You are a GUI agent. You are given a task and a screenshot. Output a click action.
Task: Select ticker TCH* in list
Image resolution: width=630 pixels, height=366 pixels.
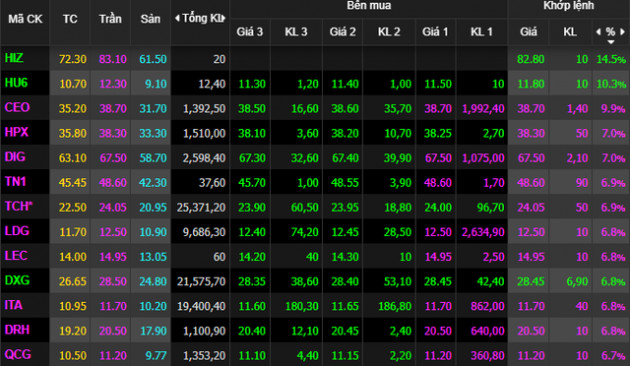pyautogui.click(x=18, y=207)
